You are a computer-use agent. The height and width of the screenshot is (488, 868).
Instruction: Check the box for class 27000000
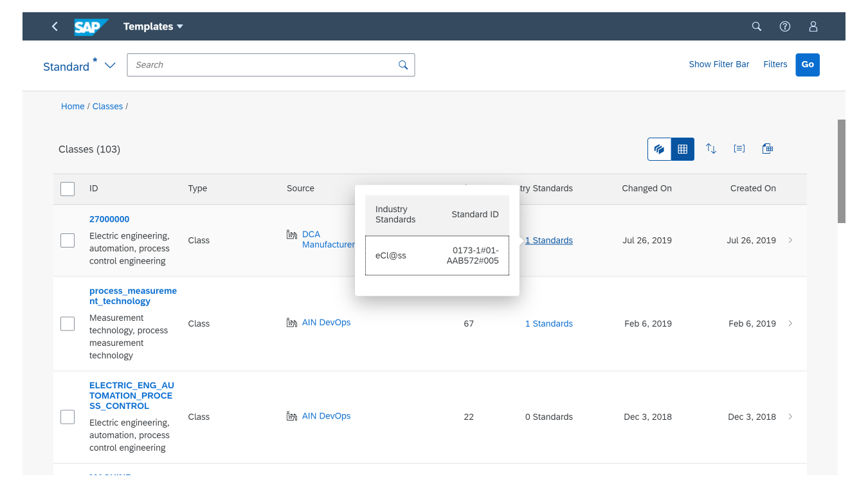click(68, 240)
